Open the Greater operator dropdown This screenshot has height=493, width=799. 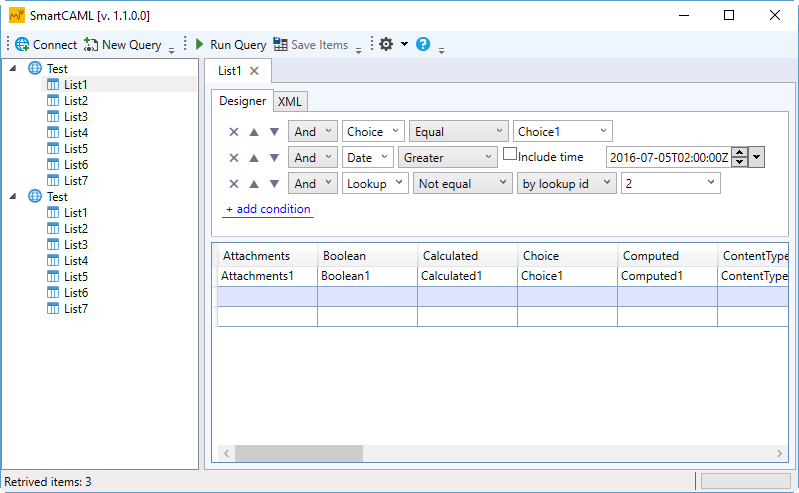coord(447,158)
